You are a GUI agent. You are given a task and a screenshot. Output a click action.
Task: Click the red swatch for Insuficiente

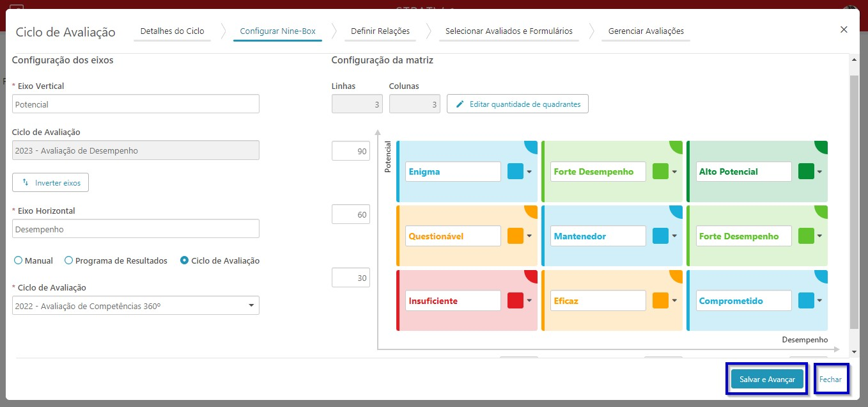pyautogui.click(x=515, y=301)
